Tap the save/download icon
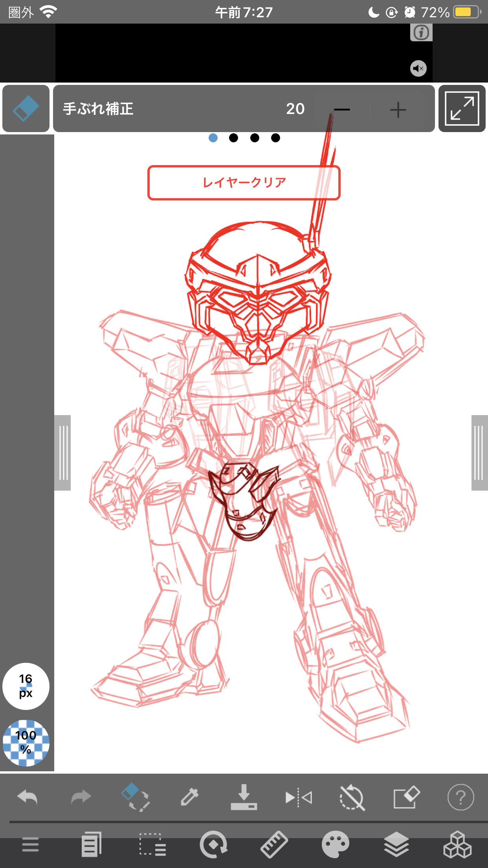The image size is (488, 868). [x=244, y=798]
